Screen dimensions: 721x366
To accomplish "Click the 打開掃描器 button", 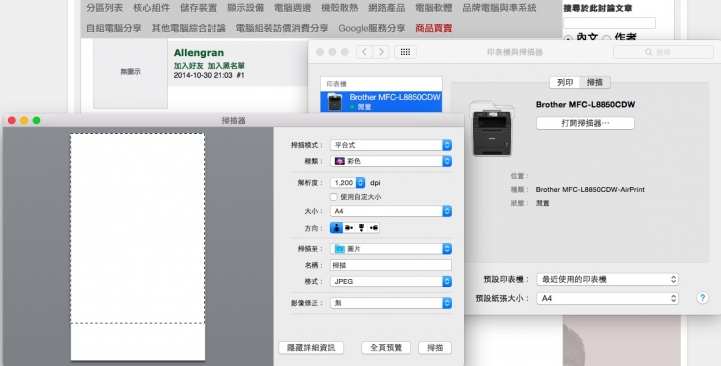I will coord(585,123).
